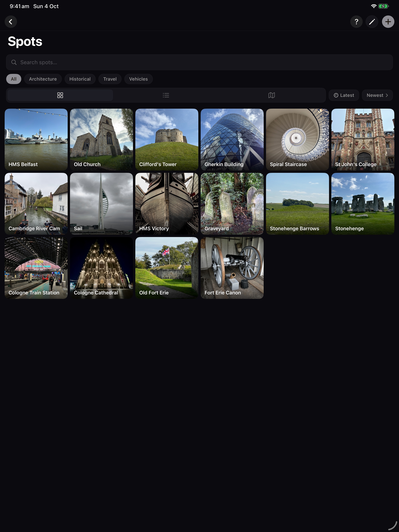399x532 pixels.
Task: Open the Gherkin Building spot
Action: [232, 140]
